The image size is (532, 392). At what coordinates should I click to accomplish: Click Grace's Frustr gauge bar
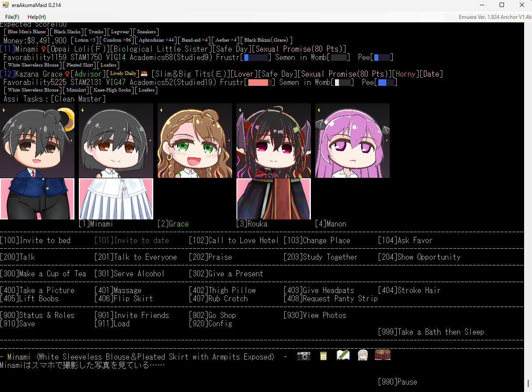pos(260,82)
